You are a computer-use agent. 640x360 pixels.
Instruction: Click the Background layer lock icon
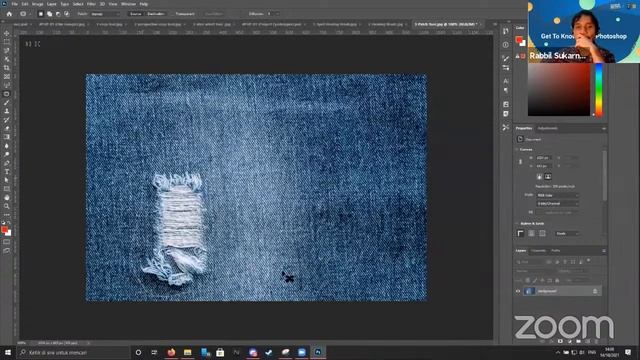tap(595, 291)
